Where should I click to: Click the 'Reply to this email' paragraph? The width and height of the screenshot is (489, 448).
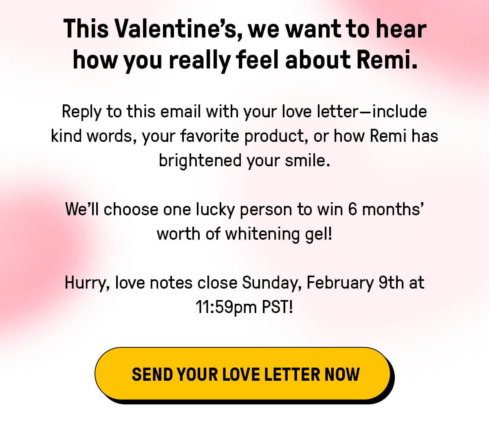[244, 136]
